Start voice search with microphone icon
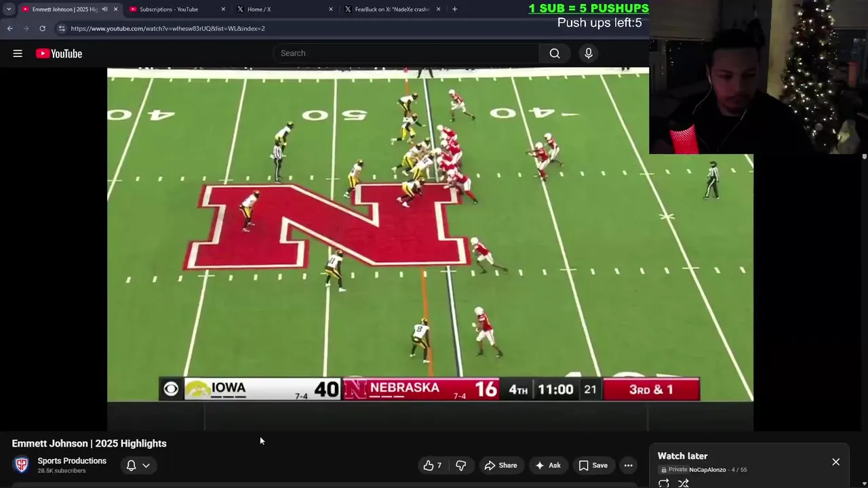 [x=589, y=54]
